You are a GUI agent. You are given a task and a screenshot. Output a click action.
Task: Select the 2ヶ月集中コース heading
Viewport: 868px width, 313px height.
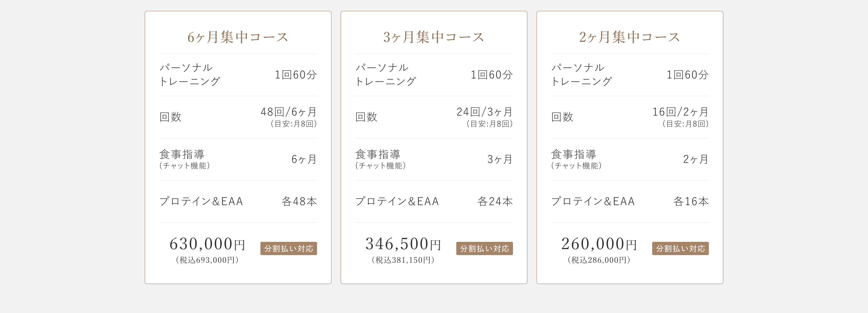[629, 37]
